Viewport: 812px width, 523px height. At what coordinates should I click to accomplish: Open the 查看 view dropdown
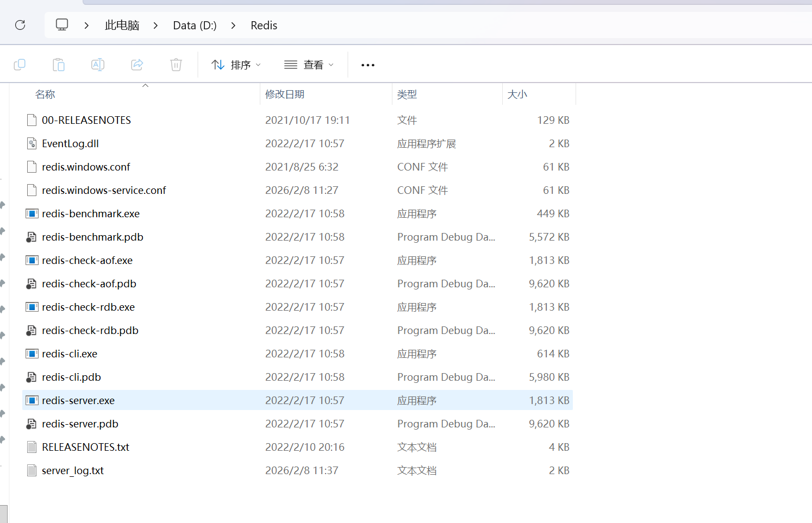pos(309,65)
